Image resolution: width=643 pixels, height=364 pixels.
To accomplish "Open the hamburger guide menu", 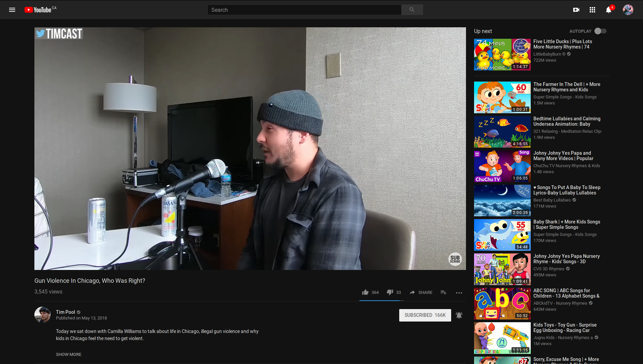I will pyautogui.click(x=12, y=10).
